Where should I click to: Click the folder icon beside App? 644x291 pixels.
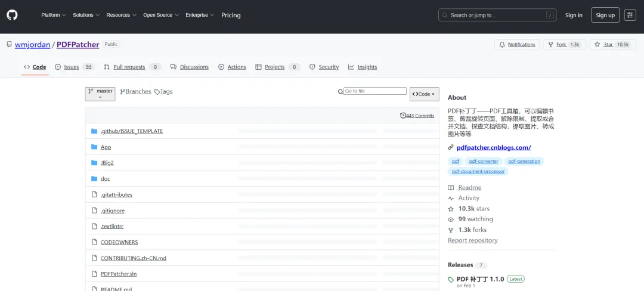tap(94, 147)
